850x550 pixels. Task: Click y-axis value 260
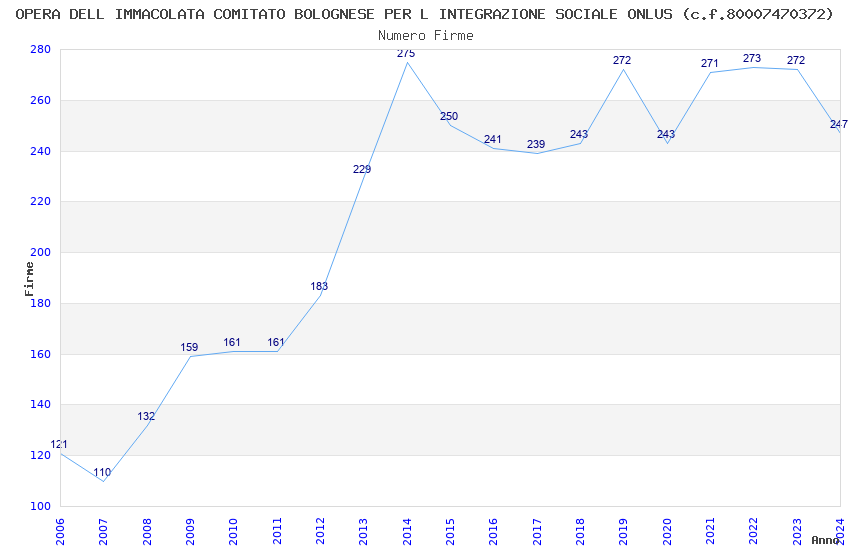(40, 100)
